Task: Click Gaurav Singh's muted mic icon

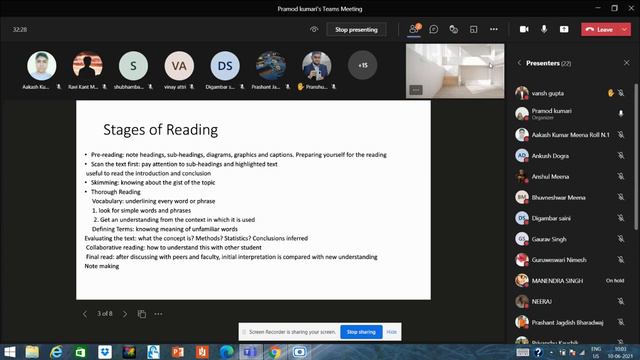Action: [x=621, y=239]
